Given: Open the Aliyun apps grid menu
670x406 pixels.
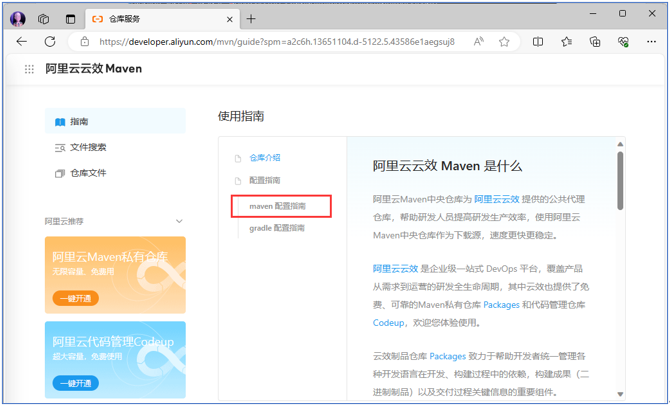Looking at the screenshot, I should click(29, 69).
